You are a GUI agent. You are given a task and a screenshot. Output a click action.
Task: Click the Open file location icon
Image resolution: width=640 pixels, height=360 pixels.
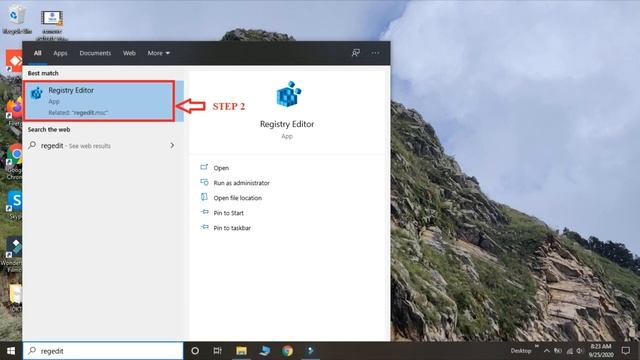point(204,197)
